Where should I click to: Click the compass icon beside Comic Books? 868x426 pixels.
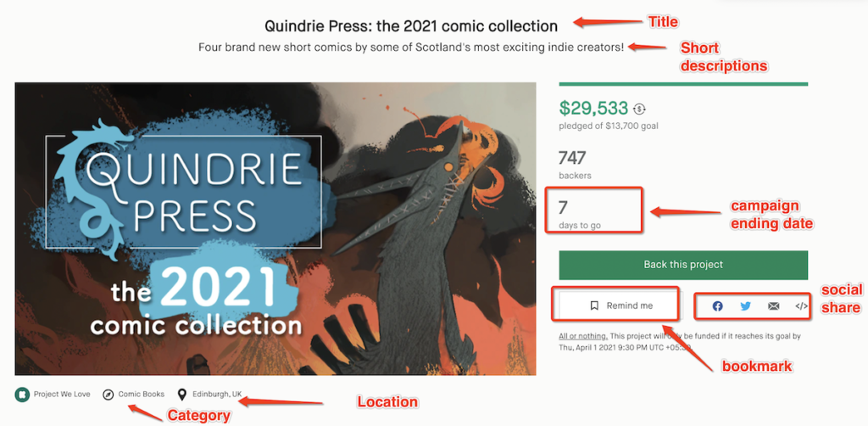(108, 395)
